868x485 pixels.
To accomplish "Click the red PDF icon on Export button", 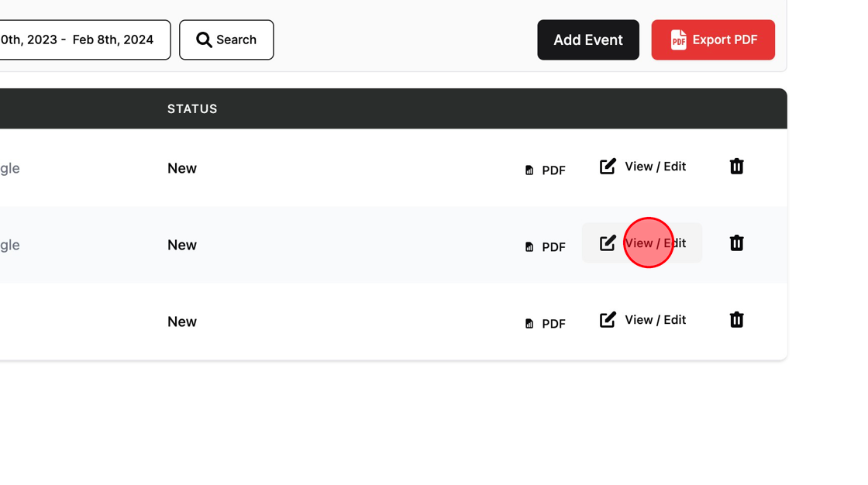I will pos(678,40).
